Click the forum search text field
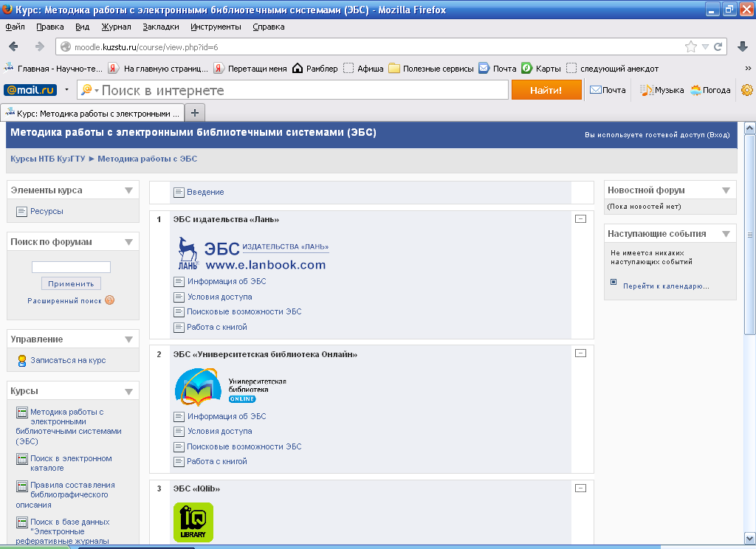 pos(71,267)
